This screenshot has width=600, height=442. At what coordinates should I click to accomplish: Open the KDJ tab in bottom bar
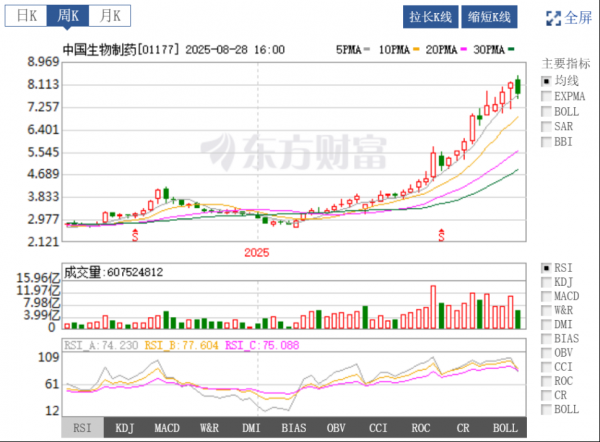tap(125, 427)
